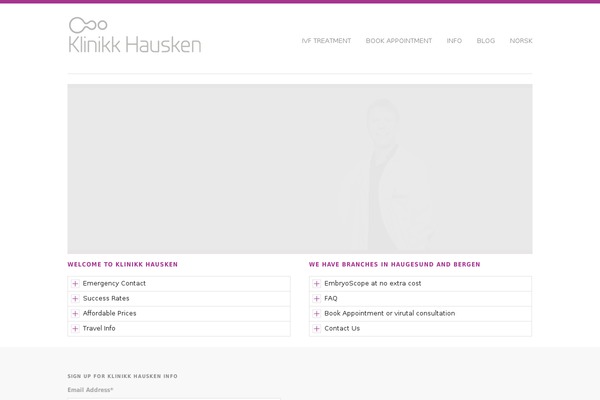Click the Welcome to Klinikk Hausken heading

click(122, 264)
